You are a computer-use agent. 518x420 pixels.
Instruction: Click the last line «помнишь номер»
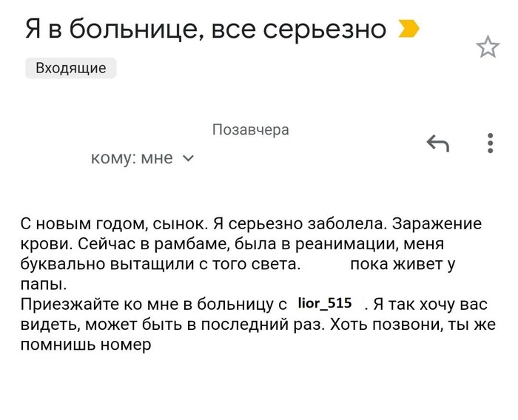(86, 344)
